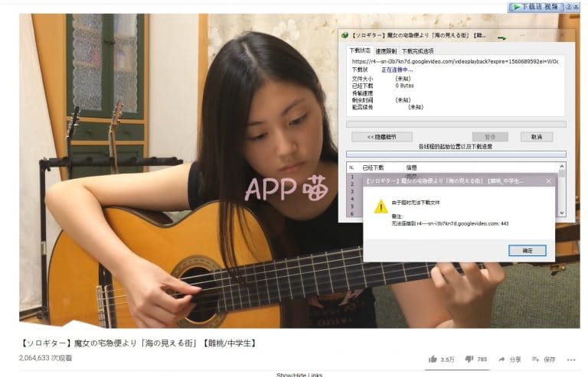Image resolution: width=588 pixels, height=377 pixels.
Task: Open the three-dot more actions menu
Action: click(x=571, y=359)
